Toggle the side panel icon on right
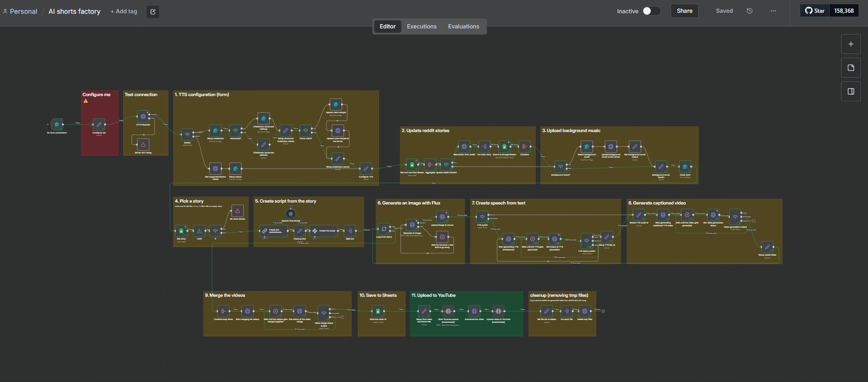The height and width of the screenshot is (382, 868). 850,91
